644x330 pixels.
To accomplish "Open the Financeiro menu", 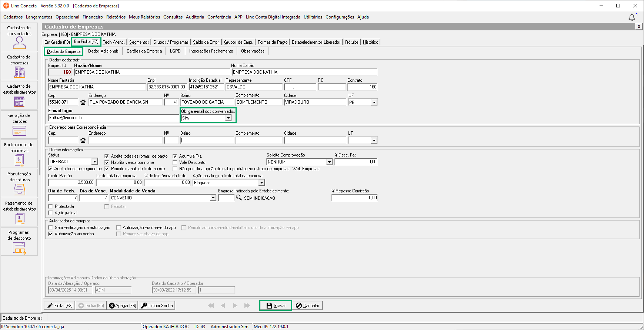I will pos(93,17).
